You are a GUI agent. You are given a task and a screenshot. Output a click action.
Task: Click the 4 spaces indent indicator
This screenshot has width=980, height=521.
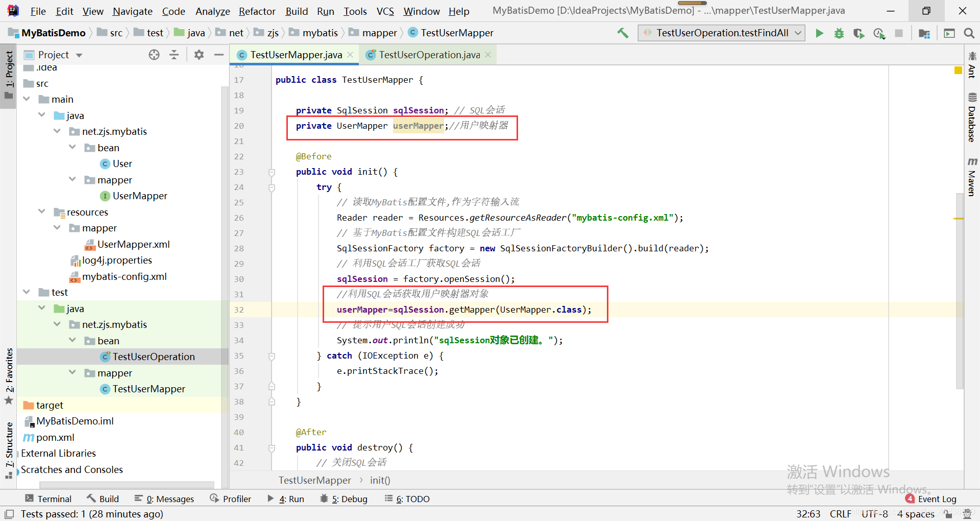[x=916, y=514]
